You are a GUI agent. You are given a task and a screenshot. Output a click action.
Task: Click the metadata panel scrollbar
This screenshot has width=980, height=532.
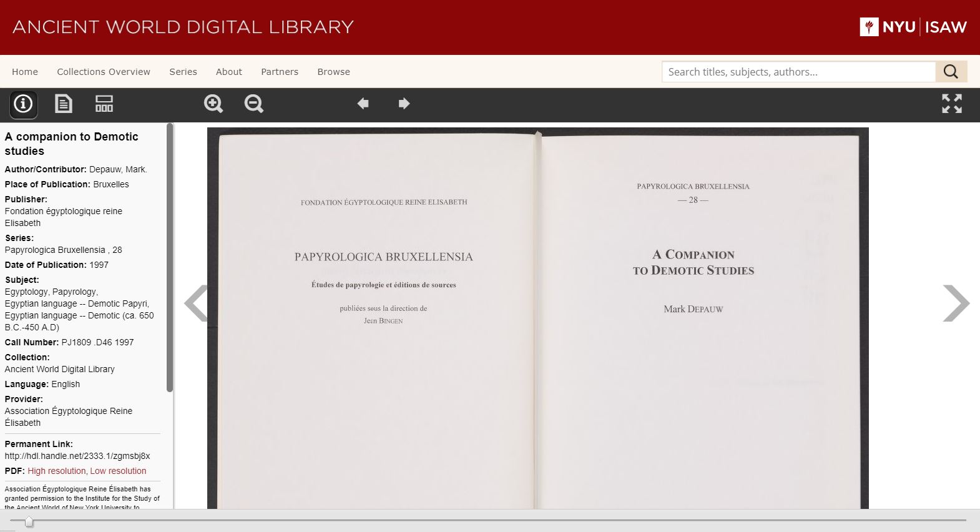pyautogui.click(x=170, y=257)
